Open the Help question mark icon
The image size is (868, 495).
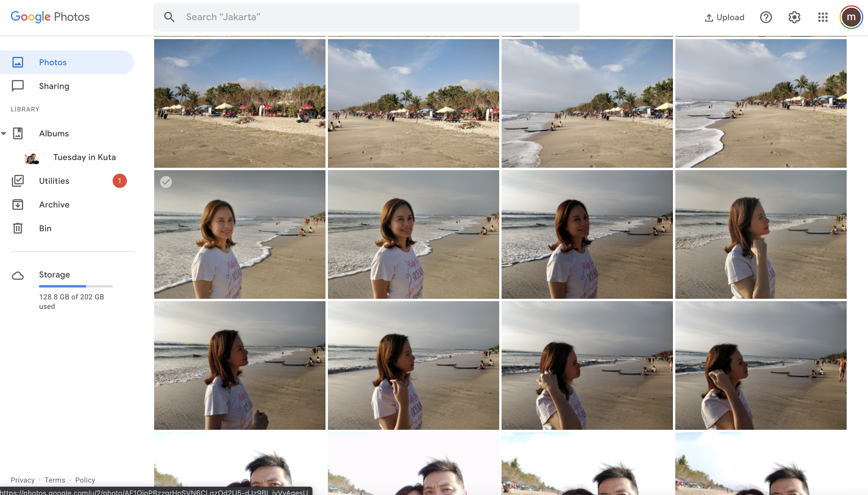pos(766,17)
